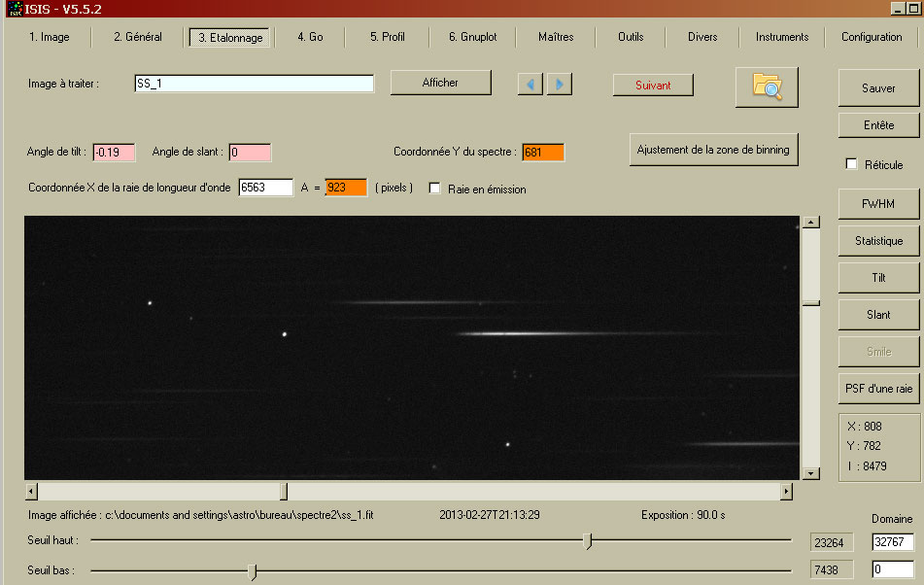Switch to the Divers tab
The height and width of the screenshot is (585, 924).
702,37
